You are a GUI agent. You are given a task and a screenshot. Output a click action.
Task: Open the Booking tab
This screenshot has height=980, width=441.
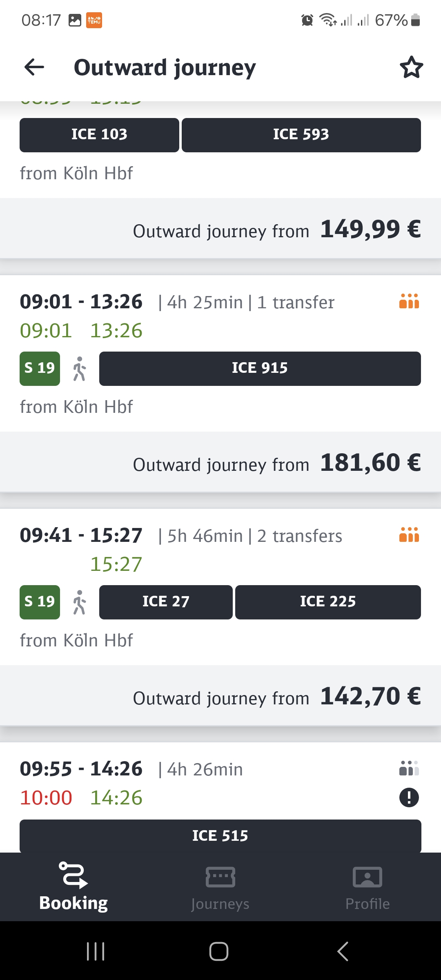pos(73,887)
